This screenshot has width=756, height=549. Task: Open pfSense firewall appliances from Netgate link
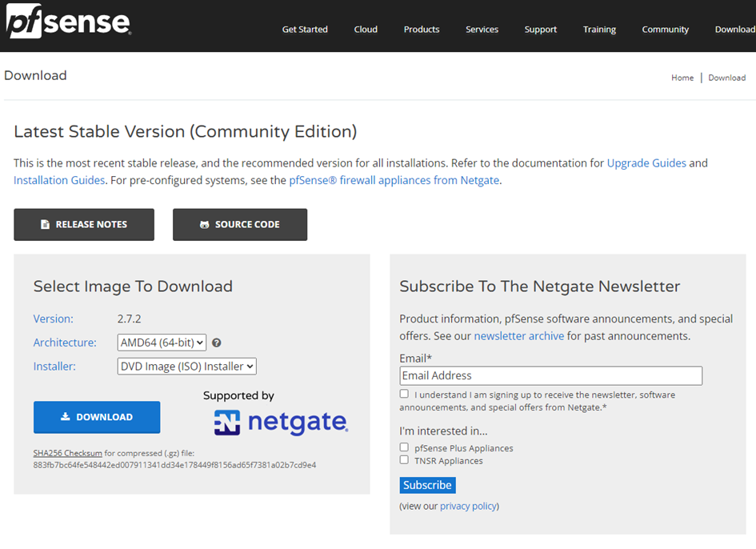point(394,180)
